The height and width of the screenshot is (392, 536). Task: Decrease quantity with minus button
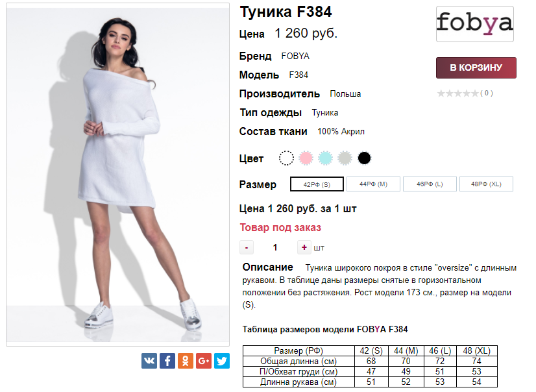tap(247, 247)
